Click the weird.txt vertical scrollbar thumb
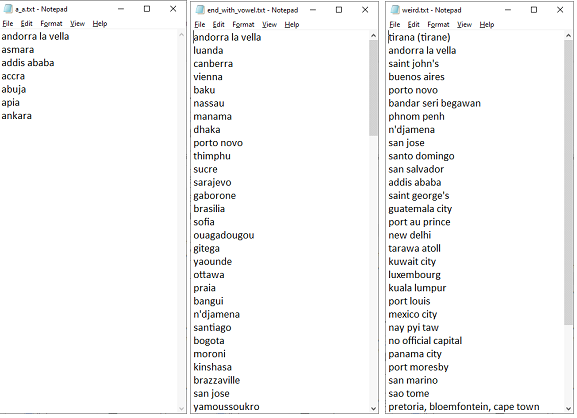The image size is (577, 418). click(x=568, y=182)
